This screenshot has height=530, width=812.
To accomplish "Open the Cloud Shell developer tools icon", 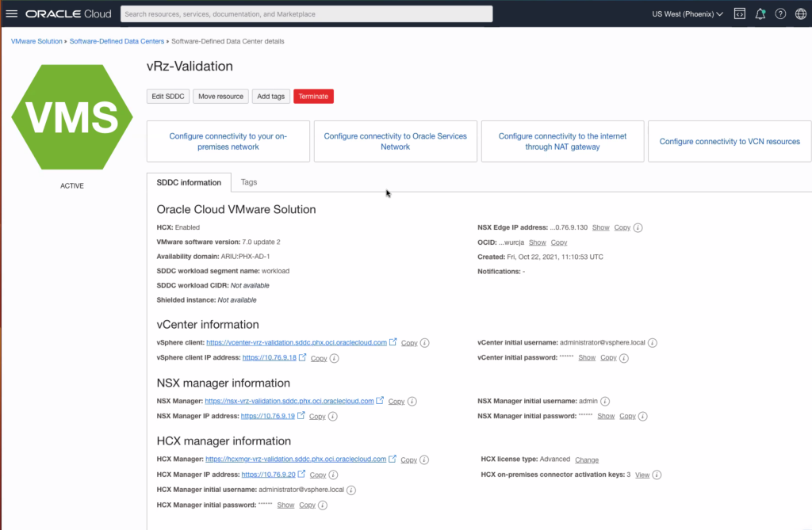I will click(739, 14).
